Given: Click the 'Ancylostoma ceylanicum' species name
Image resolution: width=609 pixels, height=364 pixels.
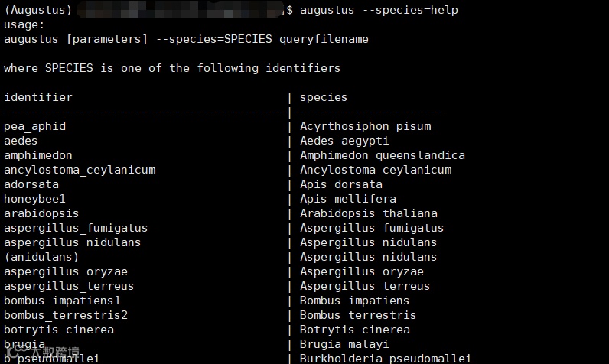Looking at the screenshot, I should pyautogui.click(x=376, y=170).
